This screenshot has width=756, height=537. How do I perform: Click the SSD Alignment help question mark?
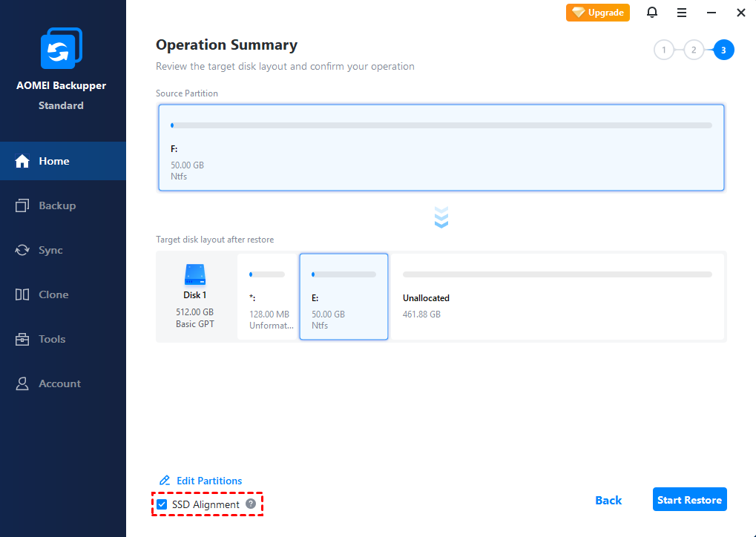pos(251,504)
